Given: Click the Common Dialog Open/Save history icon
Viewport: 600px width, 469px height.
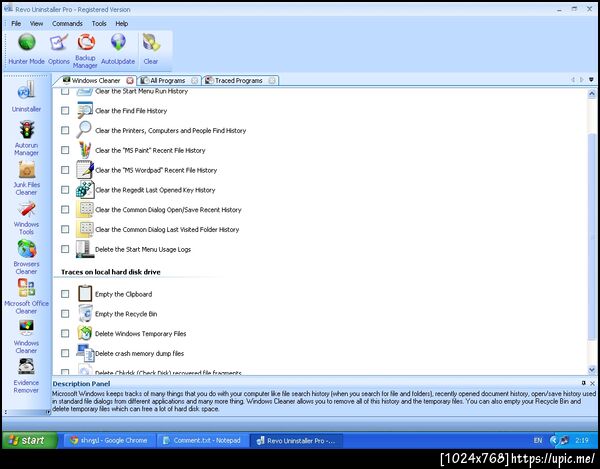Looking at the screenshot, I should coord(85,209).
